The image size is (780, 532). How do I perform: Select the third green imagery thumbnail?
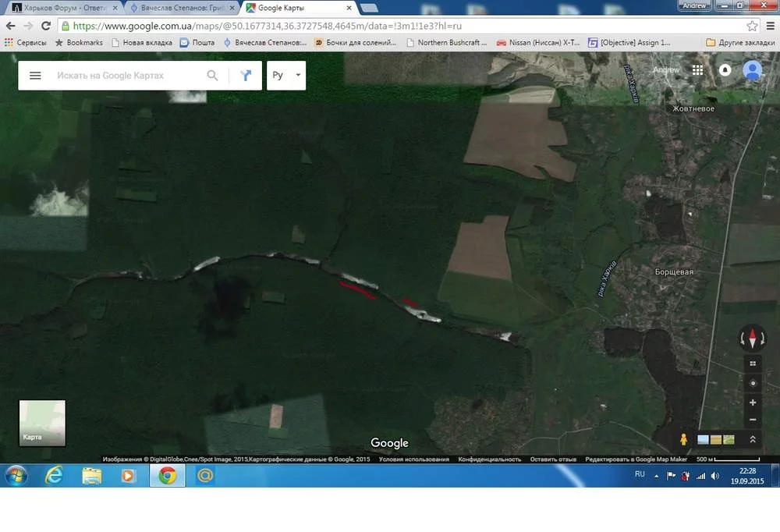pos(729,439)
